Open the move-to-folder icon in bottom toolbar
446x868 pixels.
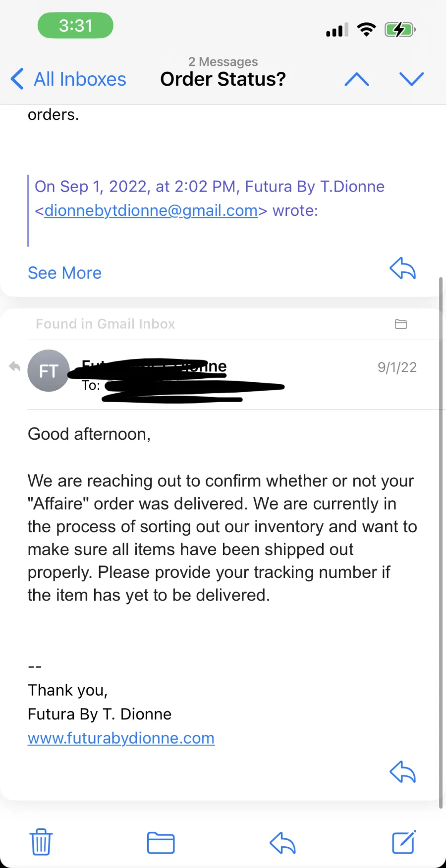click(x=161, y=843)
